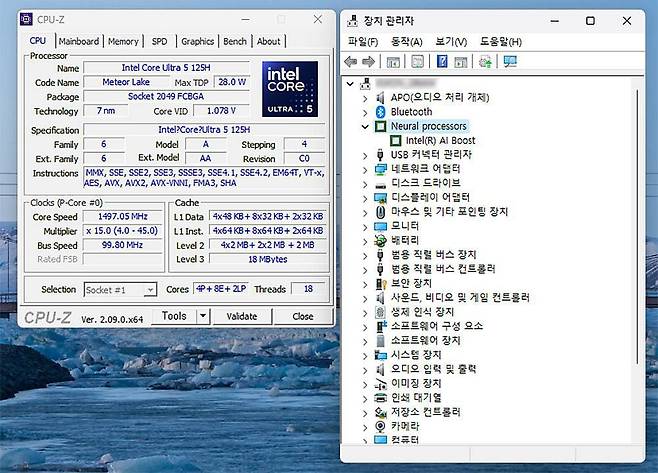Click the 생체 인식 장치 fingerprint icon

(x=380, y=312)
